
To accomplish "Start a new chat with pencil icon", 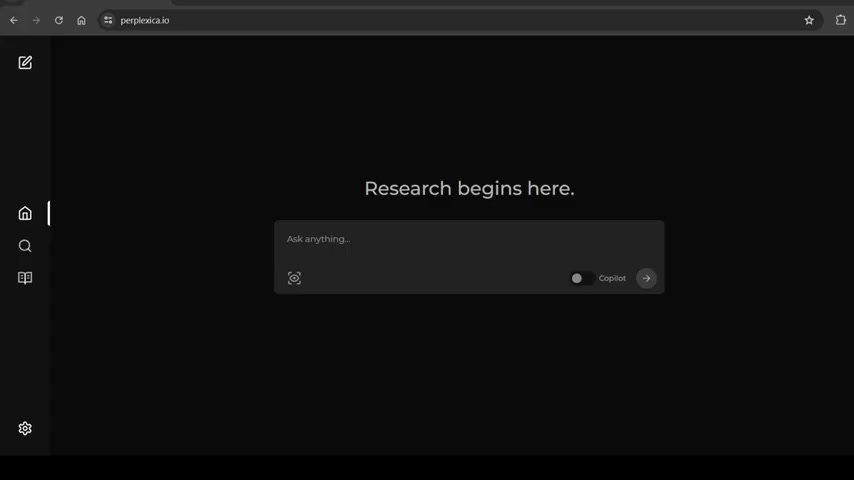I will pyautogui.click(x=25, y=63).
